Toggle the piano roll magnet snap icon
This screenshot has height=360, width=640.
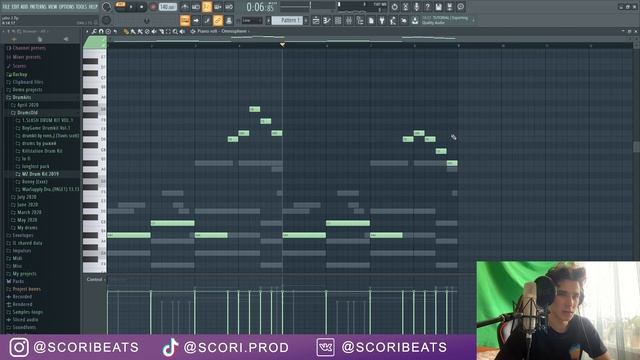[x=101, y=31]
